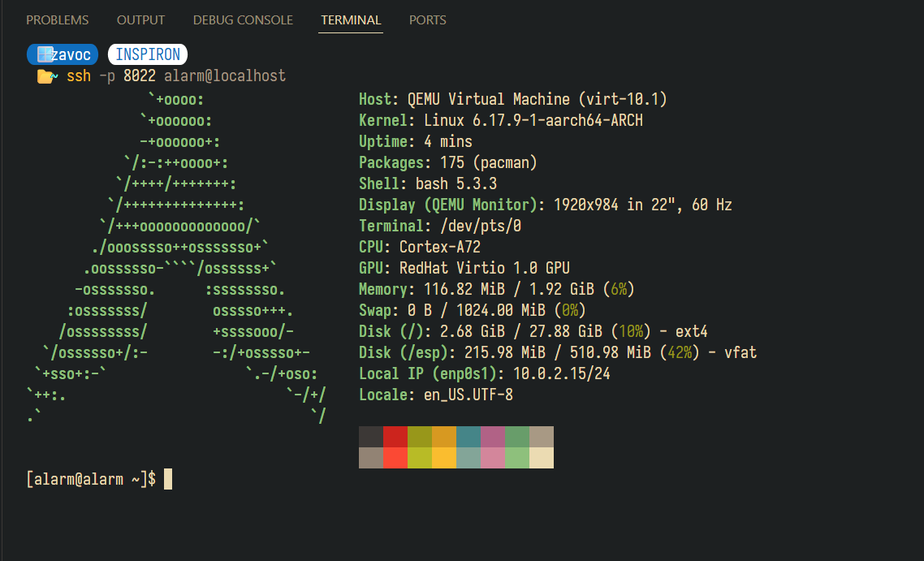Click the alarm@localhost address text

pos(225,76)
